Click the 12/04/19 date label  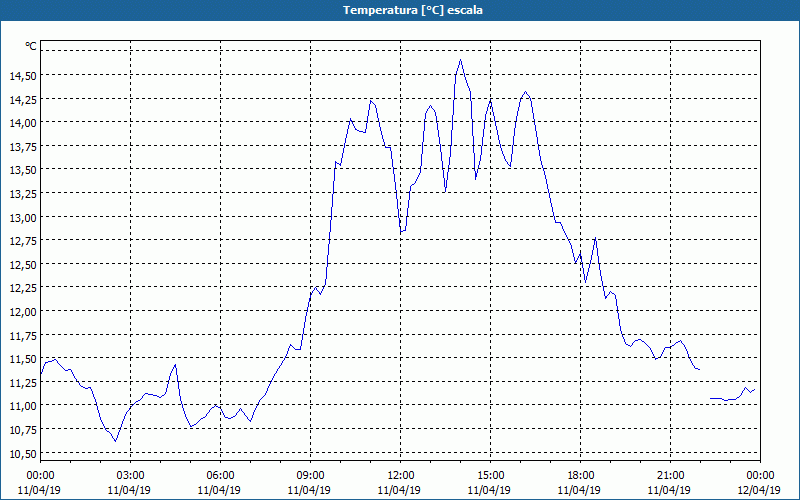[x=759, y=490]
